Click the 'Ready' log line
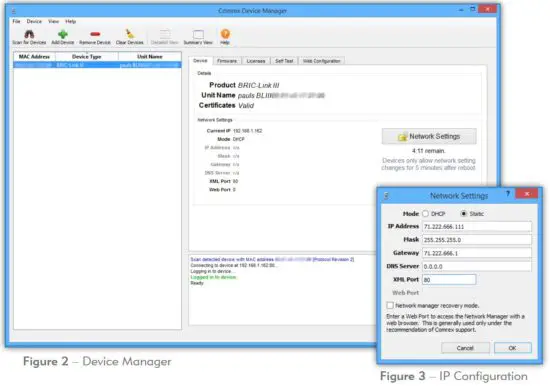The width and height of the screenshot is (550, 386). [197, 283]
